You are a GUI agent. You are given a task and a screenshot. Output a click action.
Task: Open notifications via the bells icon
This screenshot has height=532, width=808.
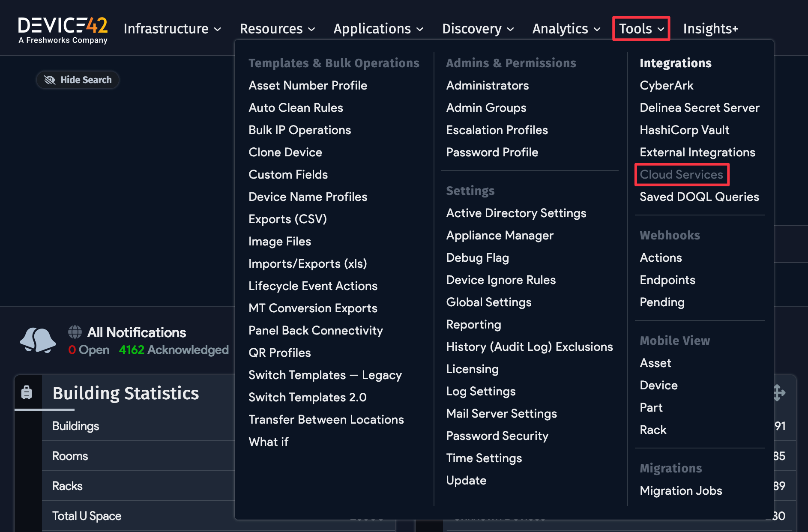tap(37, 341)
